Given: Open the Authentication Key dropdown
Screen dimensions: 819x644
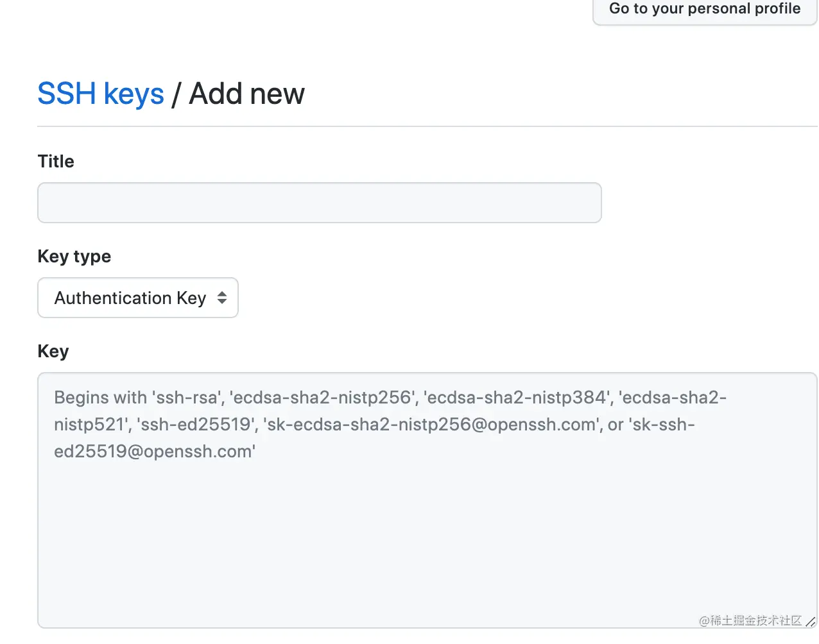Looking at the screenshot, I should [x=138, y=298].
